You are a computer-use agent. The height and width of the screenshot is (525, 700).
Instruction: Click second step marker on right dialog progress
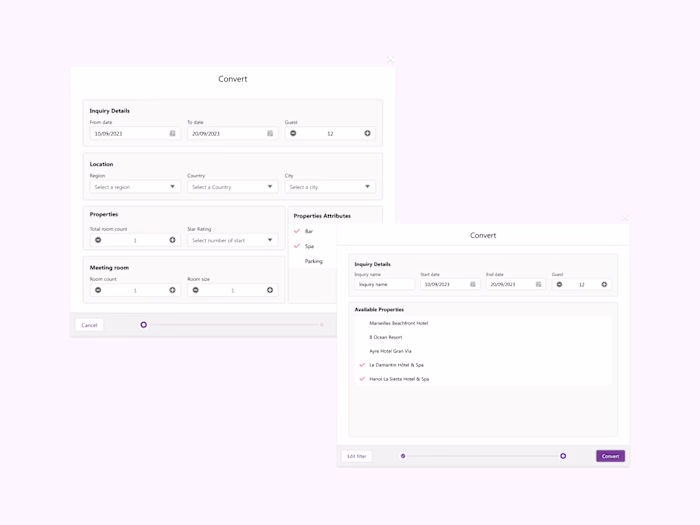563,456
